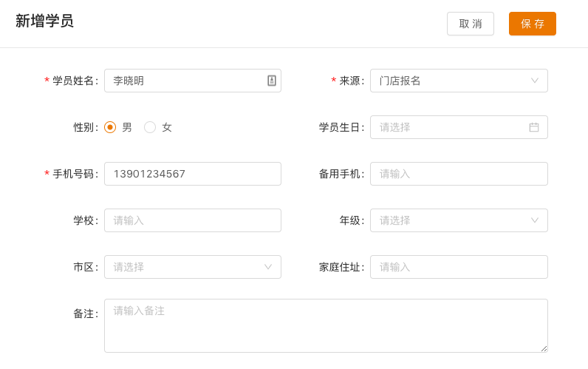Click the 备注 remarks text area

pos(325,325)
